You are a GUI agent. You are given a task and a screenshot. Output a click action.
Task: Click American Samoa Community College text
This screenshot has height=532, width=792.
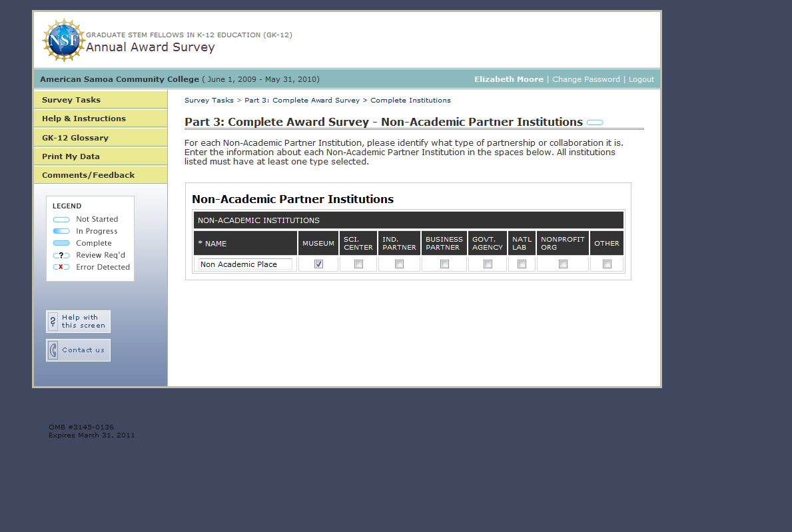119,79
